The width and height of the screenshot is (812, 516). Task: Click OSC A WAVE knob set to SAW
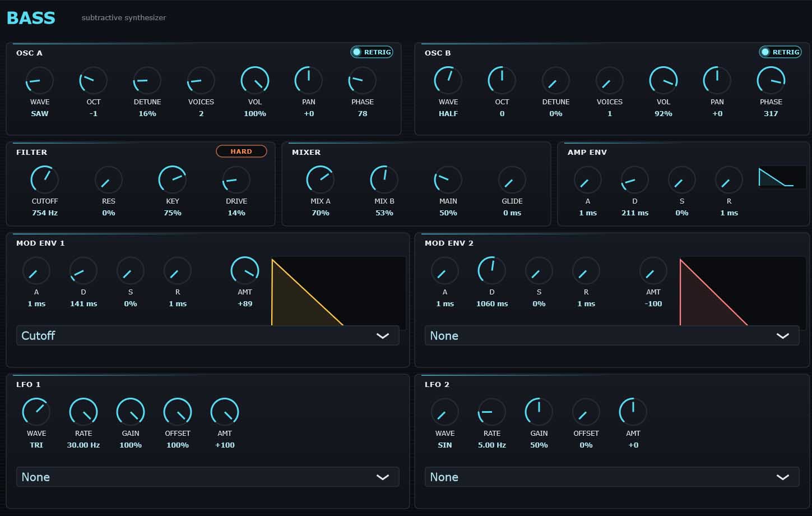[40, 81]
